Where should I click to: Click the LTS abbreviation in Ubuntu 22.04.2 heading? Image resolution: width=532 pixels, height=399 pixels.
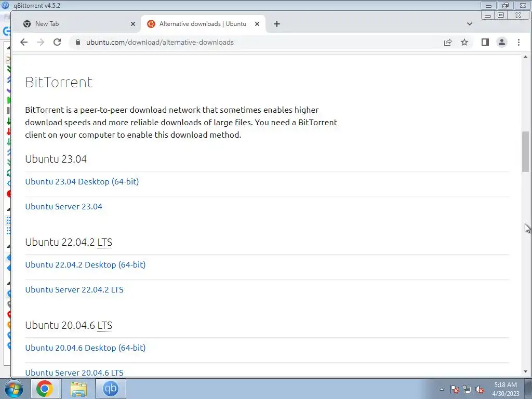(x=104, y=242)
